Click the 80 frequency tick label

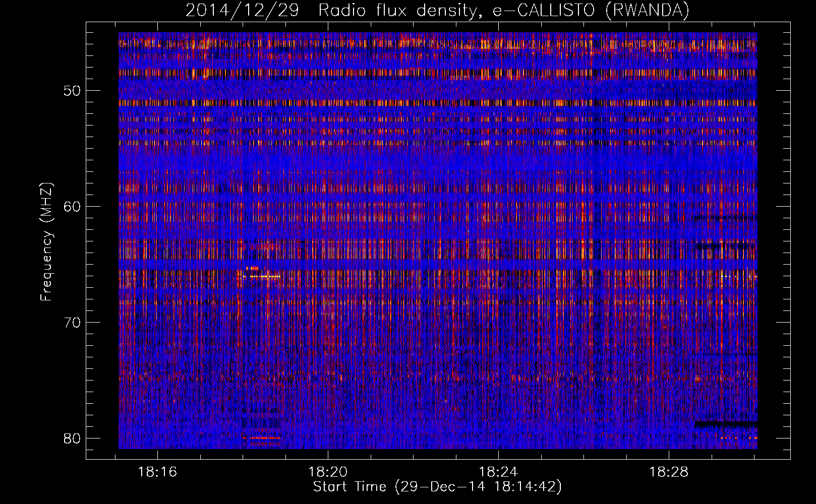pyautogui.click(x=73, y=438)
